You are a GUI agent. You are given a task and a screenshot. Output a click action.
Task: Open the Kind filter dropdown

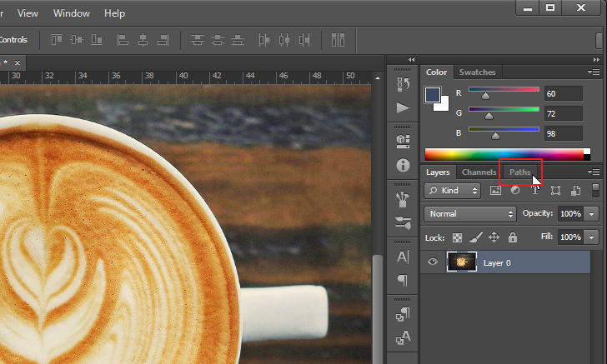pos(452,190)
